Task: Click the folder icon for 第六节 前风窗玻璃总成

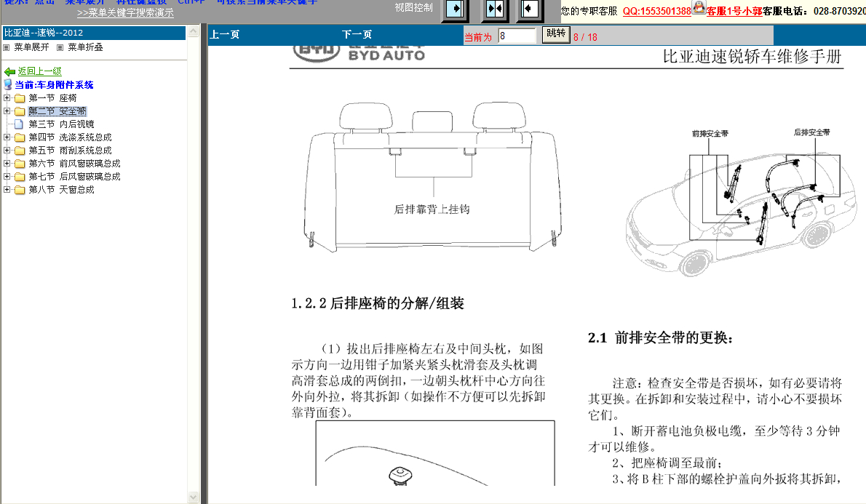Action: coord(20,164)
